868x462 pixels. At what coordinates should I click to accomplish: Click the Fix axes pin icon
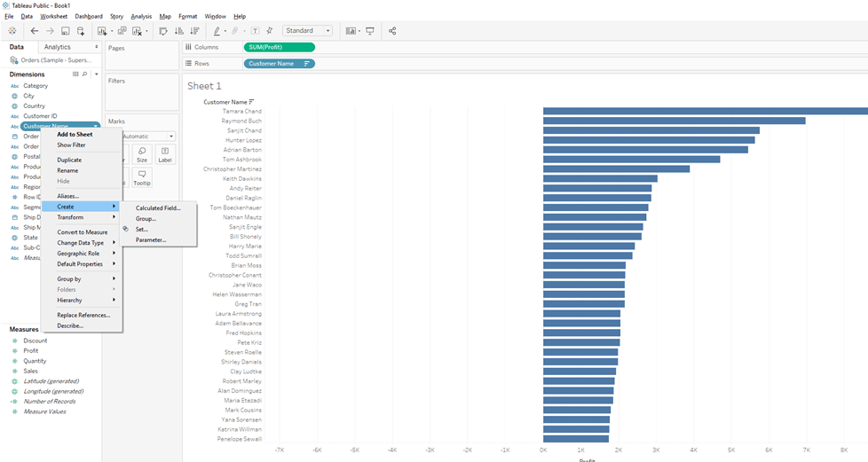point(270,31)
